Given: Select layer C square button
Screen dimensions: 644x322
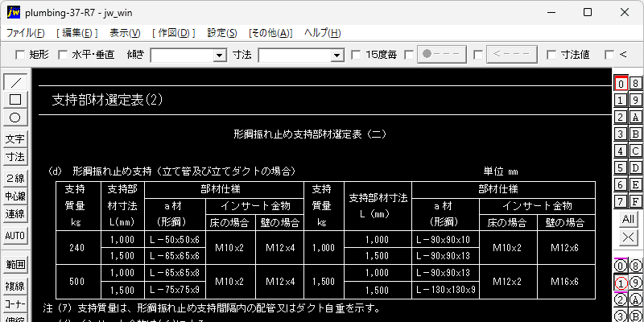Looking at the screenshot, I should click(x=635, y=151).
